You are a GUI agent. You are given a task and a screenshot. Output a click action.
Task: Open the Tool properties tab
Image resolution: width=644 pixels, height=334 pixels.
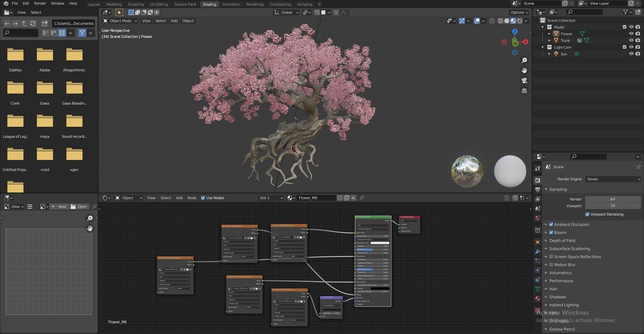[538, 168]
